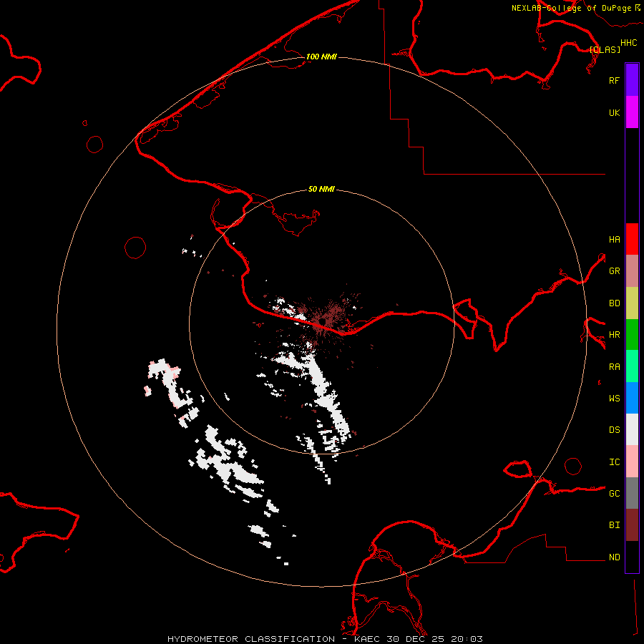Click the ND black legend swatch
This screenshot has height=644, width=644.
(632, 557)
